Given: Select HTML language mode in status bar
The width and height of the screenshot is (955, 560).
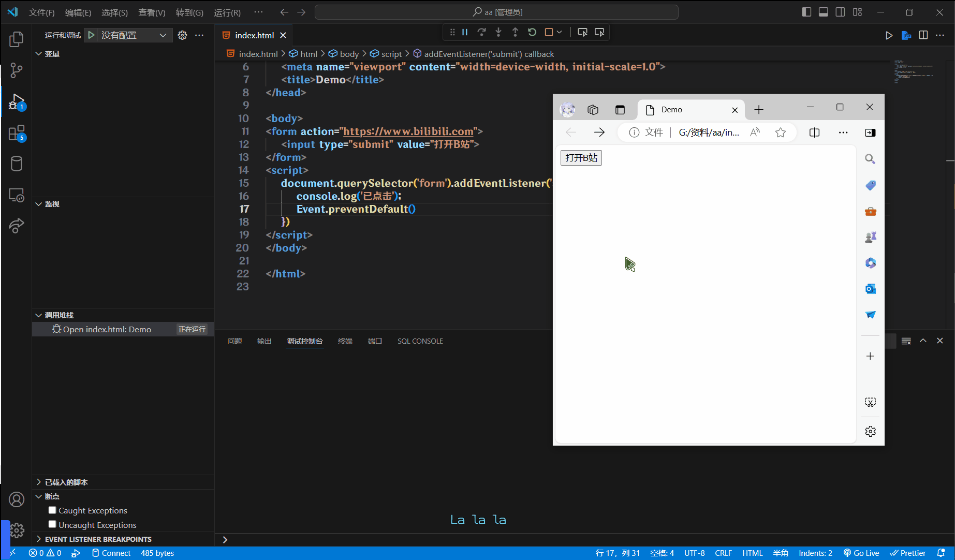Looking at the screenshot, I should pos(753,553).
